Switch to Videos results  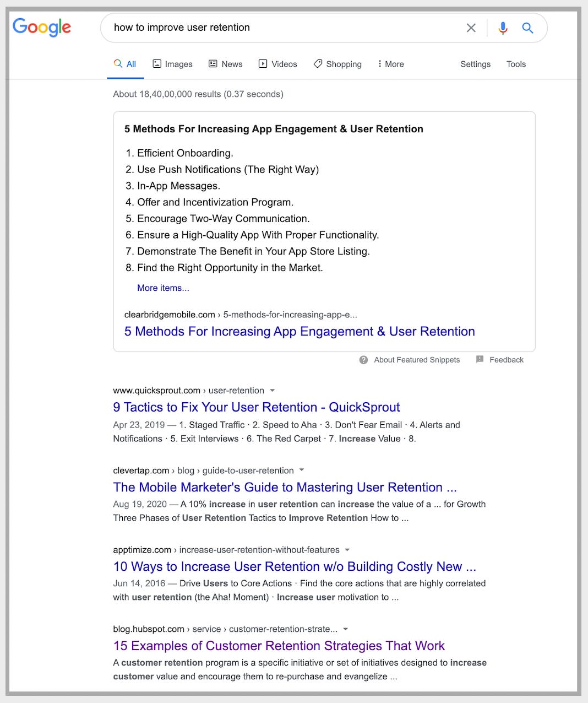tap(277, 64)
